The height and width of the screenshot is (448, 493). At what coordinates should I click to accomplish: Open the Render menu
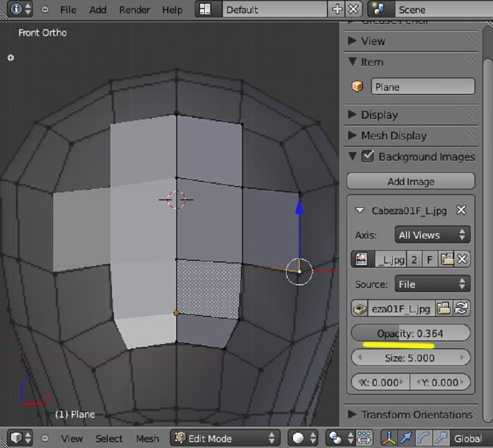(x=134, y=10)
